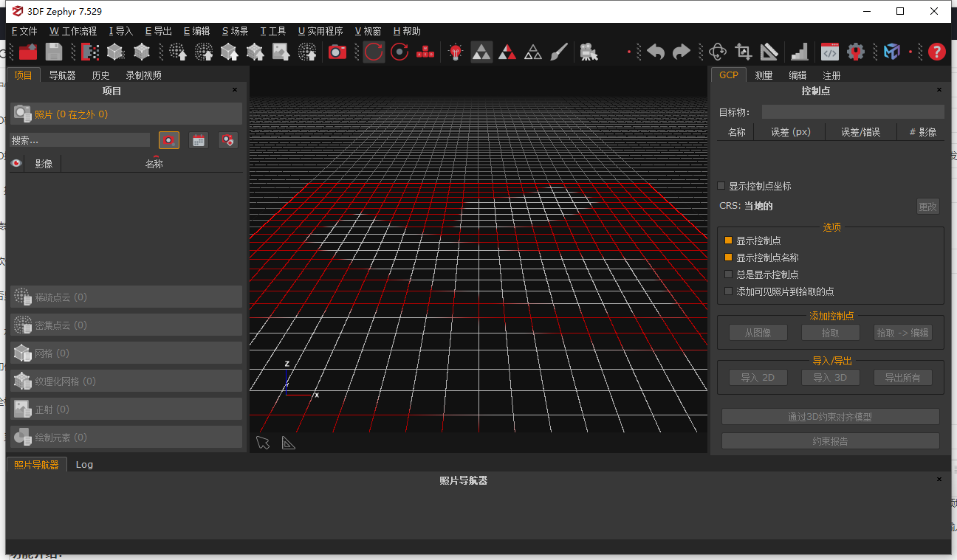This screenshot has height=560, width=957.
Task: Expand the 绘制元素 (0) section
Action: (126, 437)
